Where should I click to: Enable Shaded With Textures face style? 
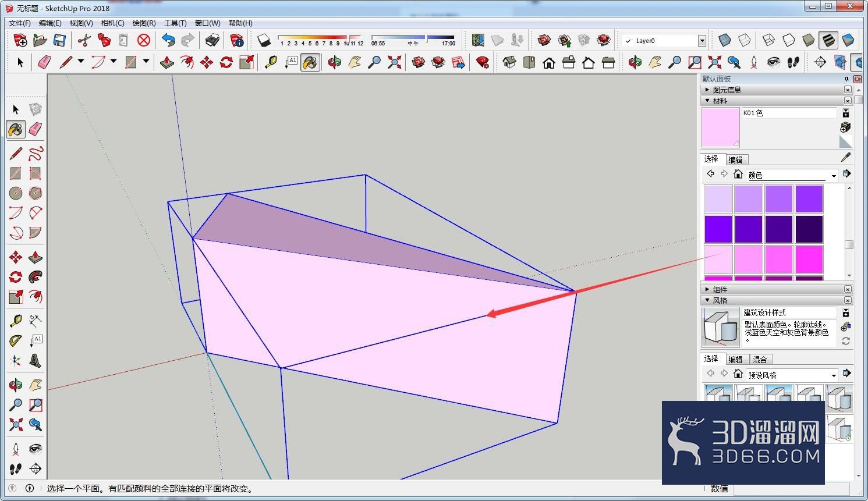(828, 40)
